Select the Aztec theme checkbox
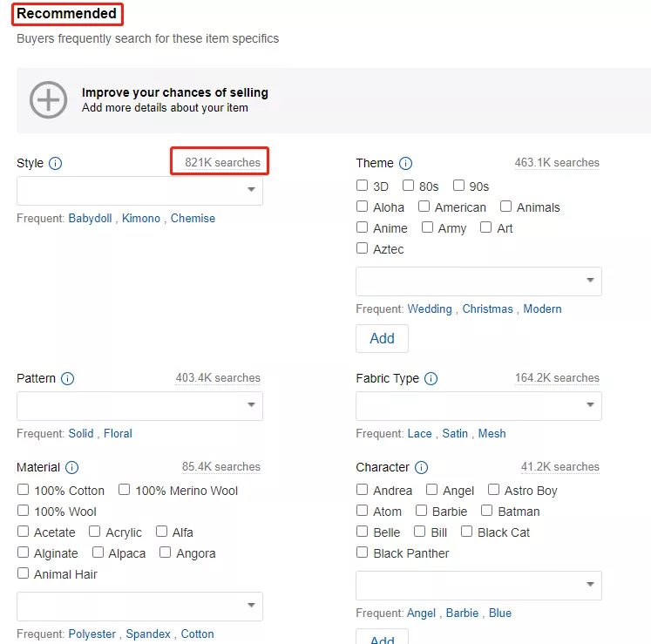 (363, 248)
